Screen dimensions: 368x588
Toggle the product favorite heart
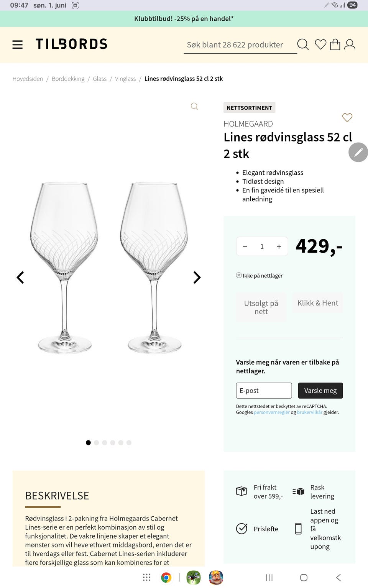pyautogui.click(x=347, y=118)
